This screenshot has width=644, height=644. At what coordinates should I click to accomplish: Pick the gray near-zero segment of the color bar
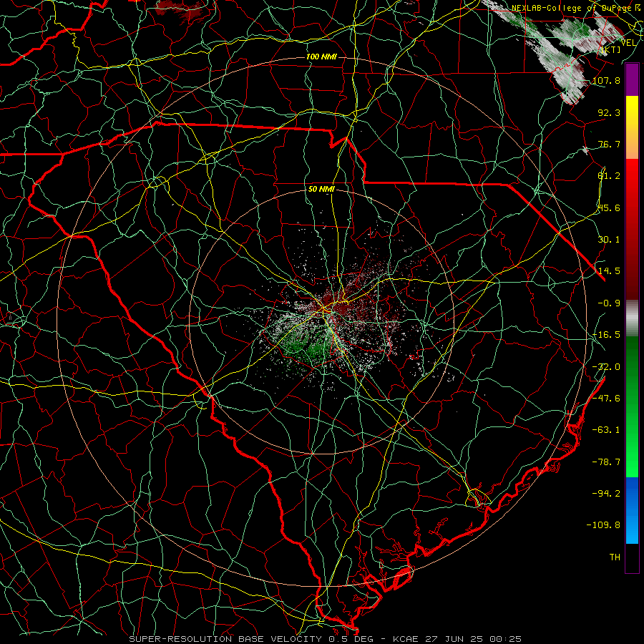click(632, 318)
